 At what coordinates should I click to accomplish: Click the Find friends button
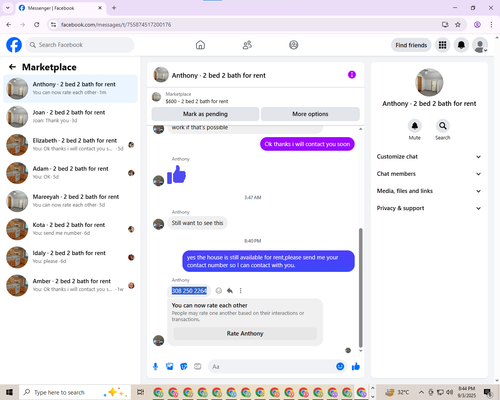(x=411, y=45)
